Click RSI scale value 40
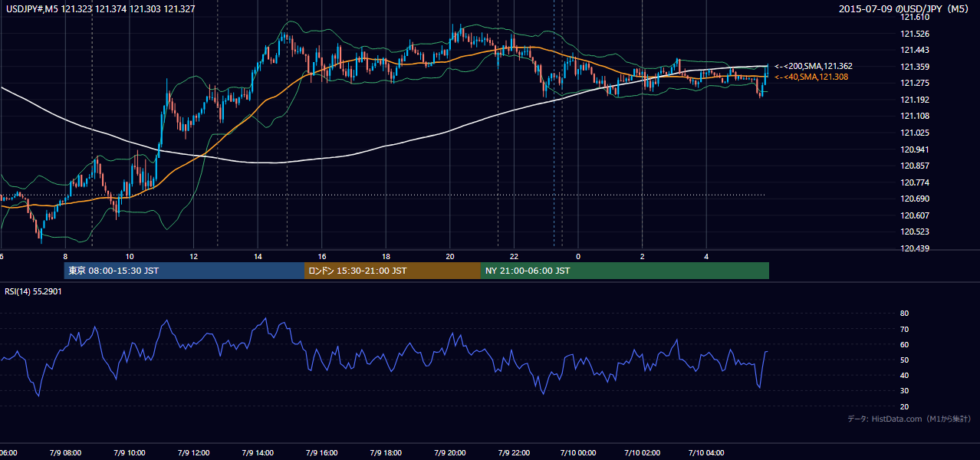Image resolution: width=980 pixels, height=460 pixels. [x=904, y=375]
